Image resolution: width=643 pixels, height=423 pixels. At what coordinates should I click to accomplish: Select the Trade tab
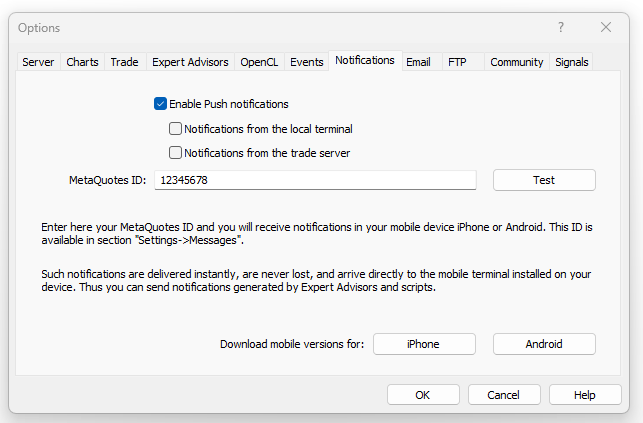click(124, 62)
